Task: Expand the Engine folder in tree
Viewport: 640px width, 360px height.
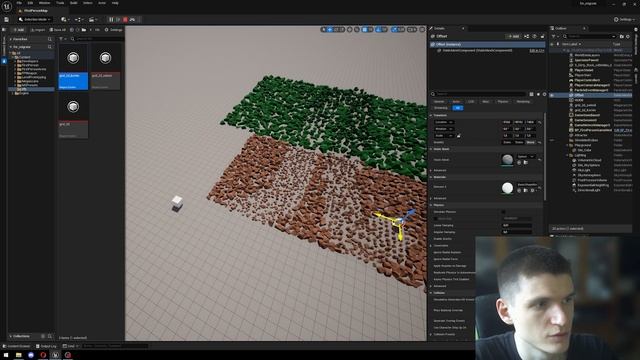Action: tap(13, 93)
